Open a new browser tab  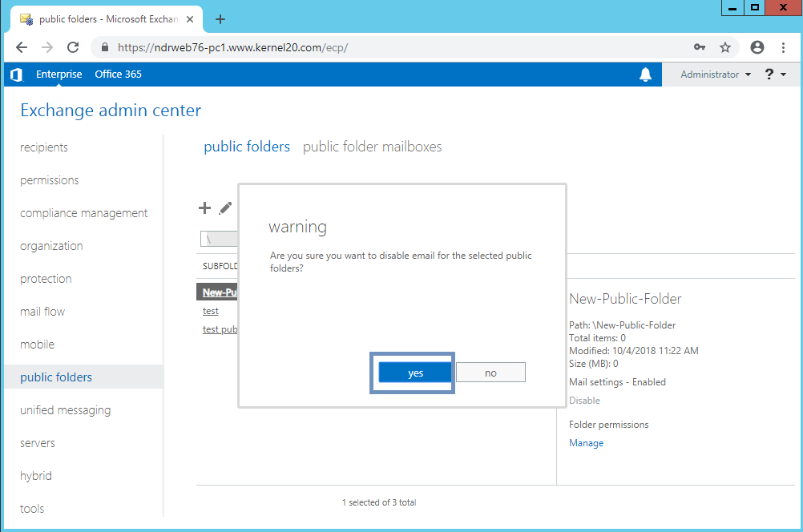[x=220, y=19]
